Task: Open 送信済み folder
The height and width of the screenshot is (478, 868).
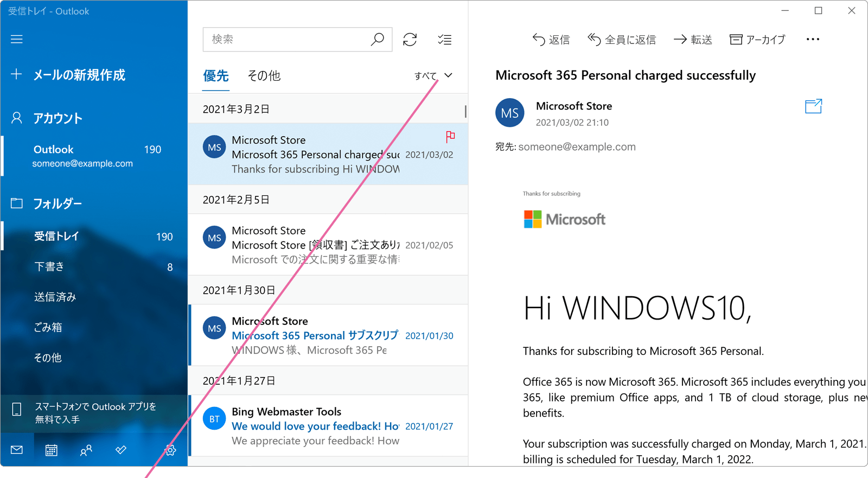Action: pyautogui.click(x=94, y=297)
